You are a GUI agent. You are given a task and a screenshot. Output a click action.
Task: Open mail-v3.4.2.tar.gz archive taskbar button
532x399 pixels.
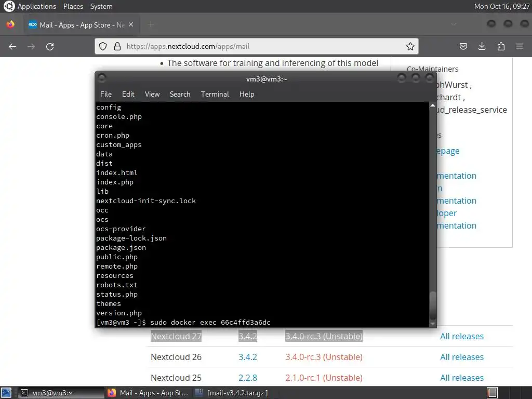(232, 393)
